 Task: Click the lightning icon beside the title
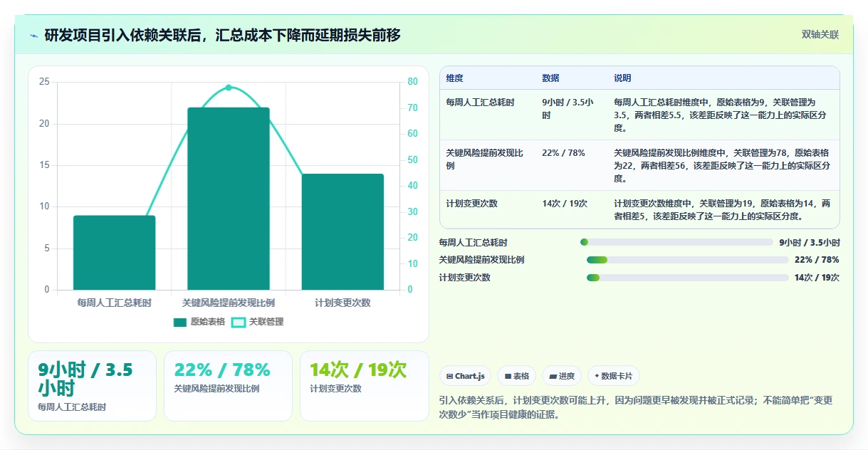(x=33, y=35)
